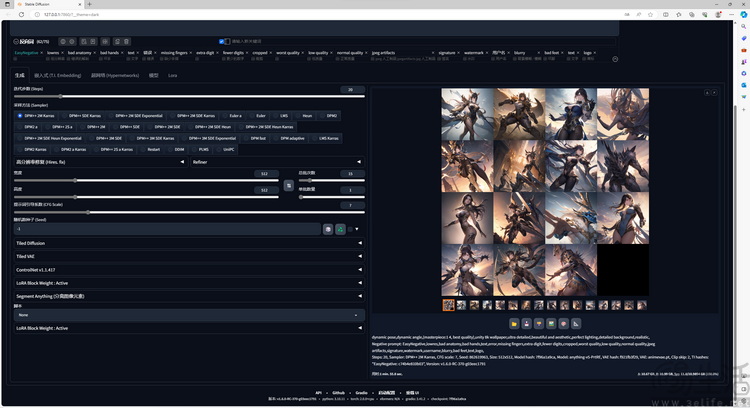Open the output folder icon below the gallery
Screen dimensions: 750x408
(x=514, y=324)
